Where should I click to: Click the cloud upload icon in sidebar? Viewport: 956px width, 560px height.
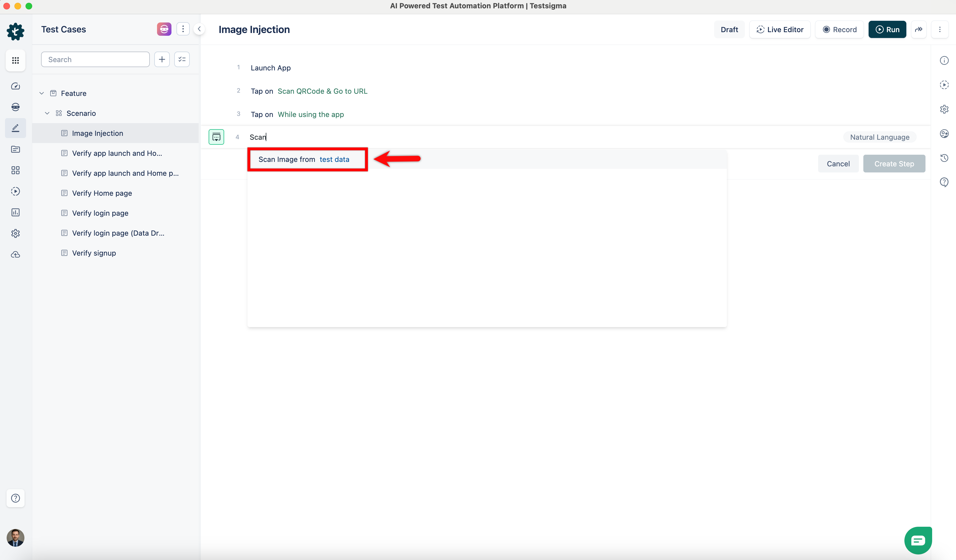16,254
